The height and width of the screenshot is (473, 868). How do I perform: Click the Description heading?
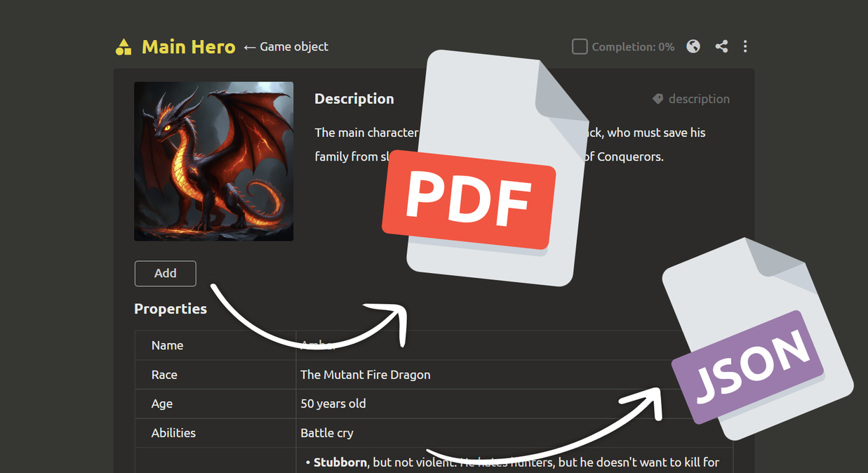pos(354,99)
